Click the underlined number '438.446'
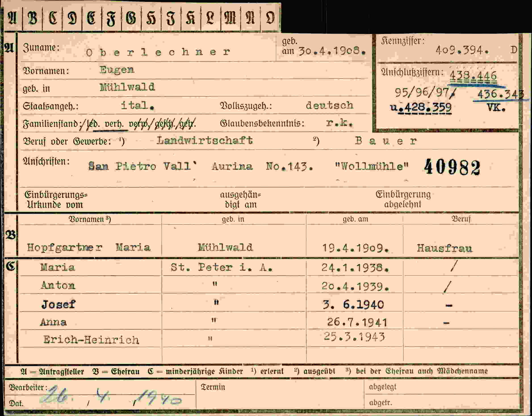Viewport: 532px width, 416px height. click(x=473, y=76)
